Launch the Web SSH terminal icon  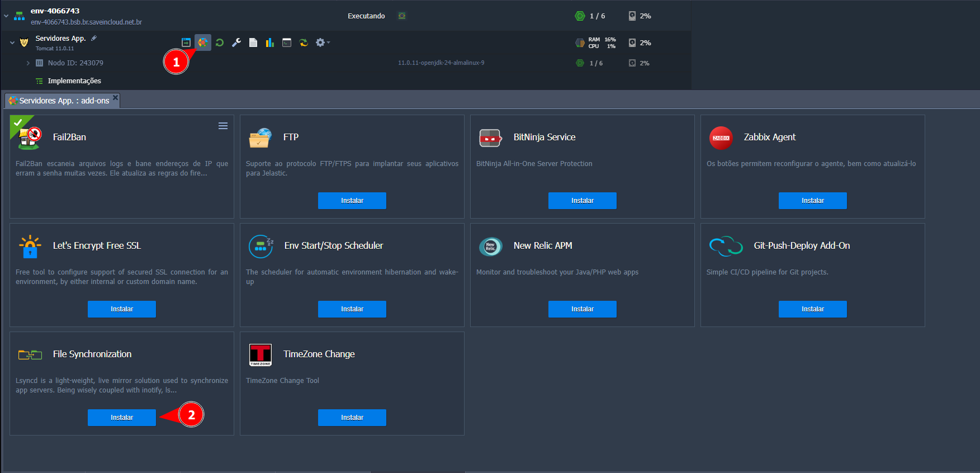point(287,42)
